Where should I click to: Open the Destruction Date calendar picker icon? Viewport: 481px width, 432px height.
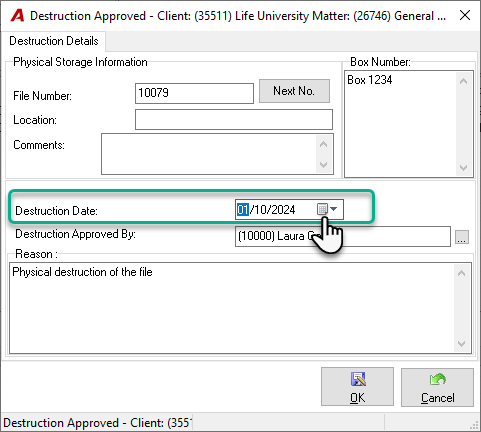coord(322,209)
